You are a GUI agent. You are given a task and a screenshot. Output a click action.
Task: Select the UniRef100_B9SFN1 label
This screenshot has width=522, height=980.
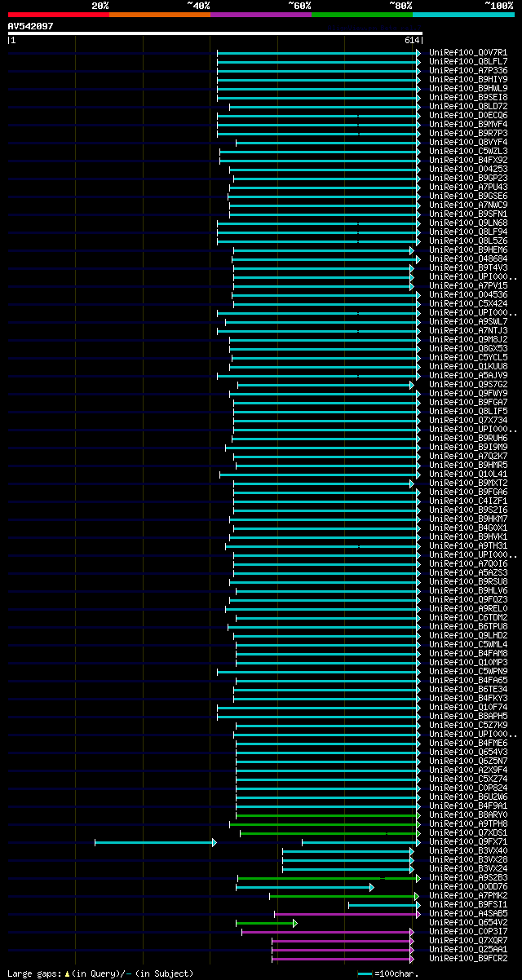(x=468, y=214)
